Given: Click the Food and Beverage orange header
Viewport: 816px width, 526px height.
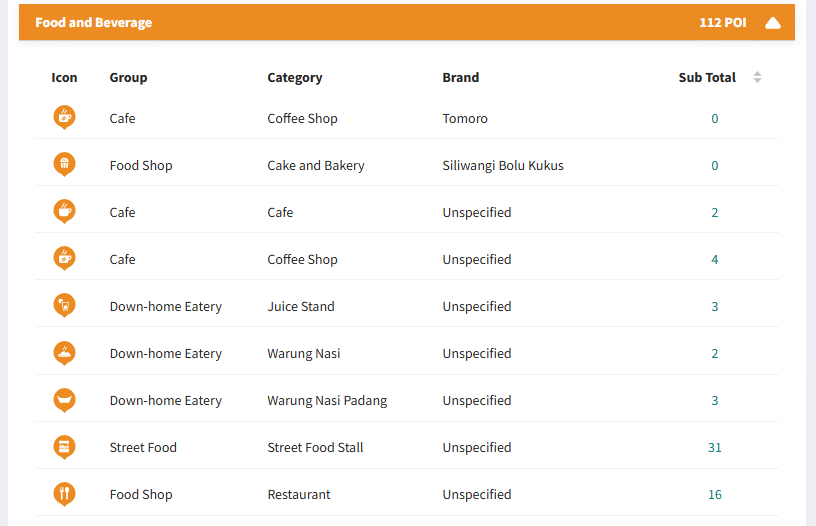Looking at the screenshot, I should coord(407,22).
